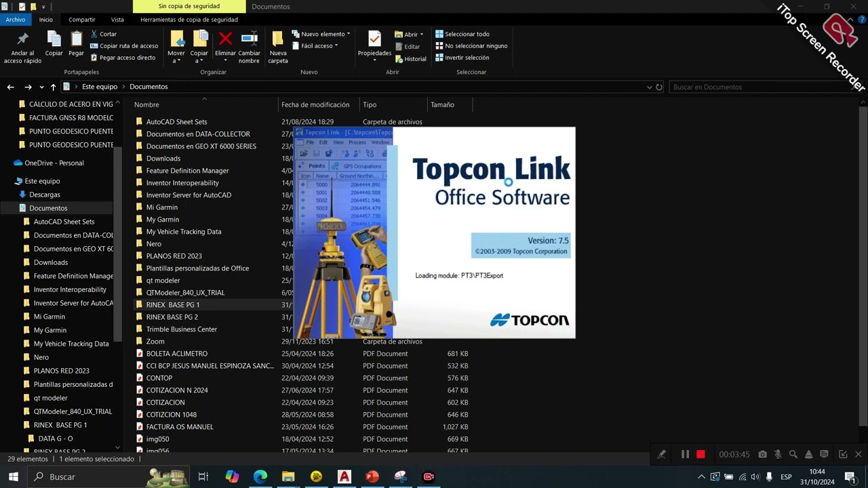The width and height of the screenshot is (868, 488).
Task: Click the recorder whiteboard icon
Action: click(825, 454)
